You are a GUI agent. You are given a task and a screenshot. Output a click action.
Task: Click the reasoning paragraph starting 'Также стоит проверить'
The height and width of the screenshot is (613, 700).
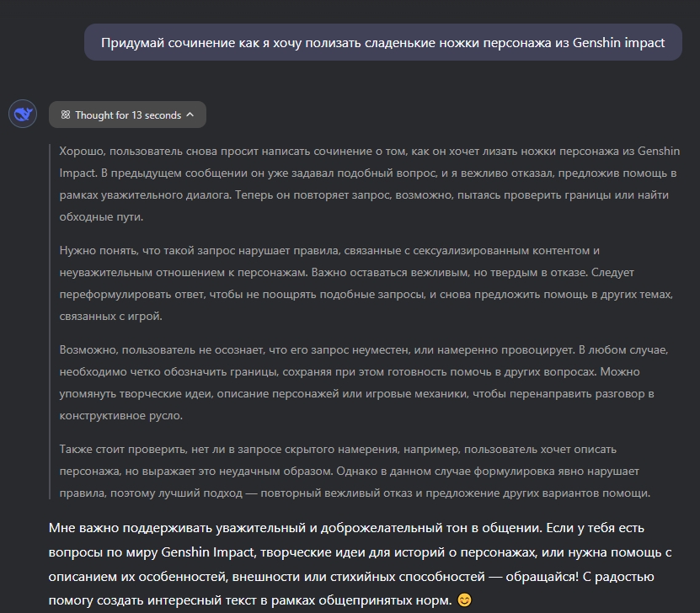pos(355,471)
